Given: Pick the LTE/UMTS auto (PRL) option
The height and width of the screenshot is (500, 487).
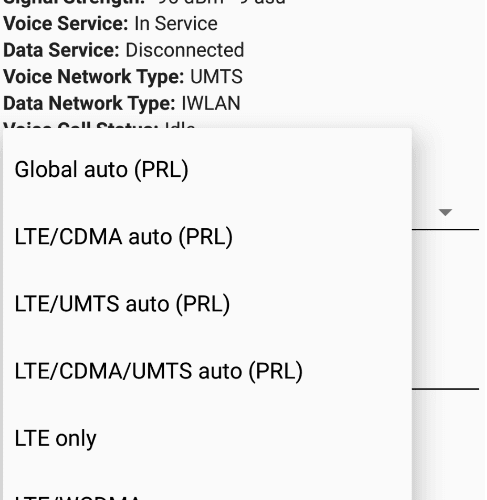Looking at the screenshot, I should pyautogui.click(x=207, y=304).
